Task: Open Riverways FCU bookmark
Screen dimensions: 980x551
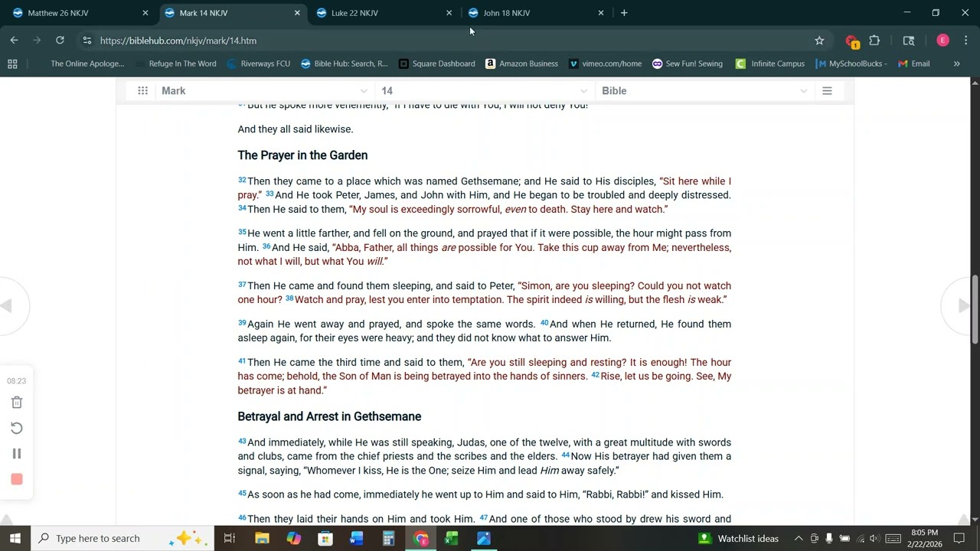Action: pyautogui.click(x=259, y=64)
